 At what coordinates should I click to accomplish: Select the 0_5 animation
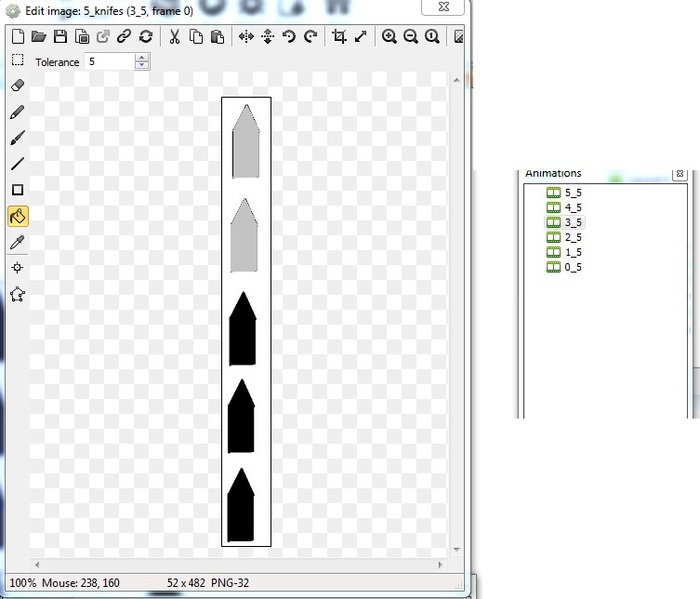573,267
